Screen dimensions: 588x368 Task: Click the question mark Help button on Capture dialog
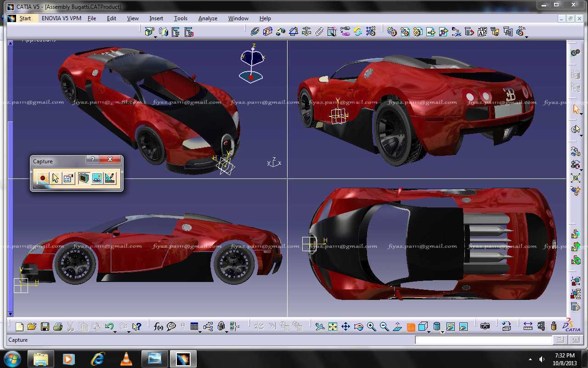tap(92, 159)
